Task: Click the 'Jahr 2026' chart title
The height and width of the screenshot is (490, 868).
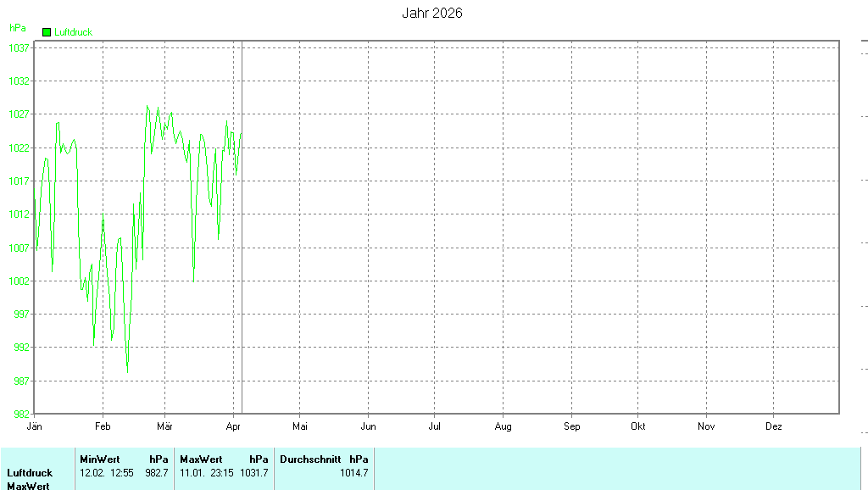Action: pos(431,14)
